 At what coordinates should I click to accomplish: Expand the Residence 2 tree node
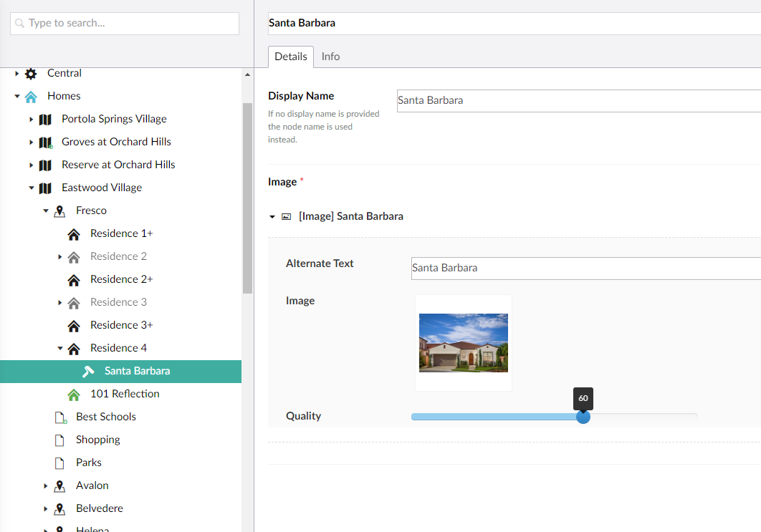point(60,257)
